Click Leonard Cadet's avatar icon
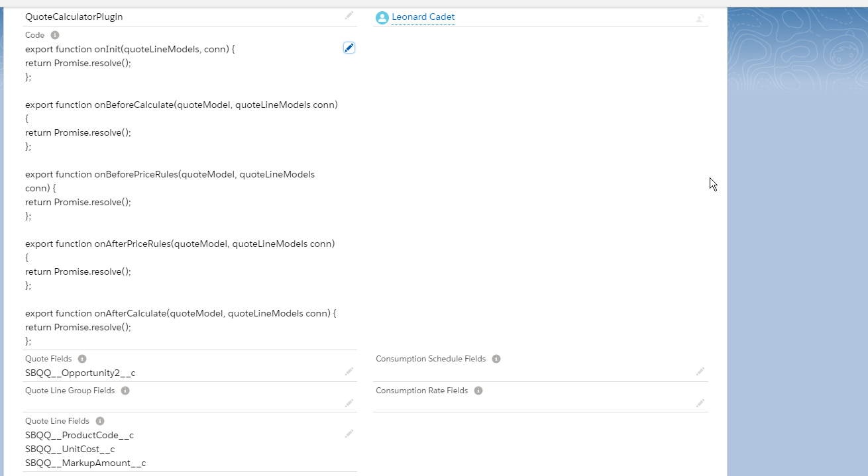This screenshot has width=868, height=476. (382, 17)
